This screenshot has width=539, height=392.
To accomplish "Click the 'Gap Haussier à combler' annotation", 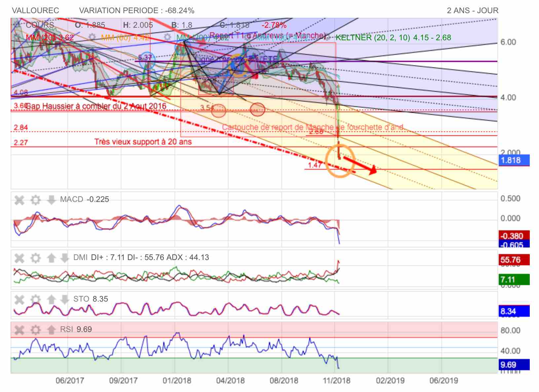I will coord(96,106).
